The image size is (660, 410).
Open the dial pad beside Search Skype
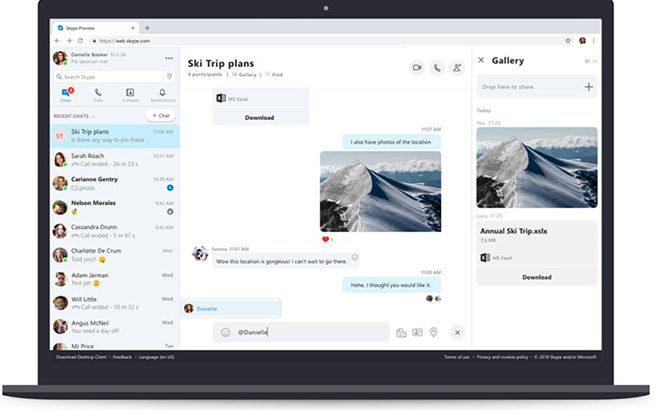[x=168, y=76]
